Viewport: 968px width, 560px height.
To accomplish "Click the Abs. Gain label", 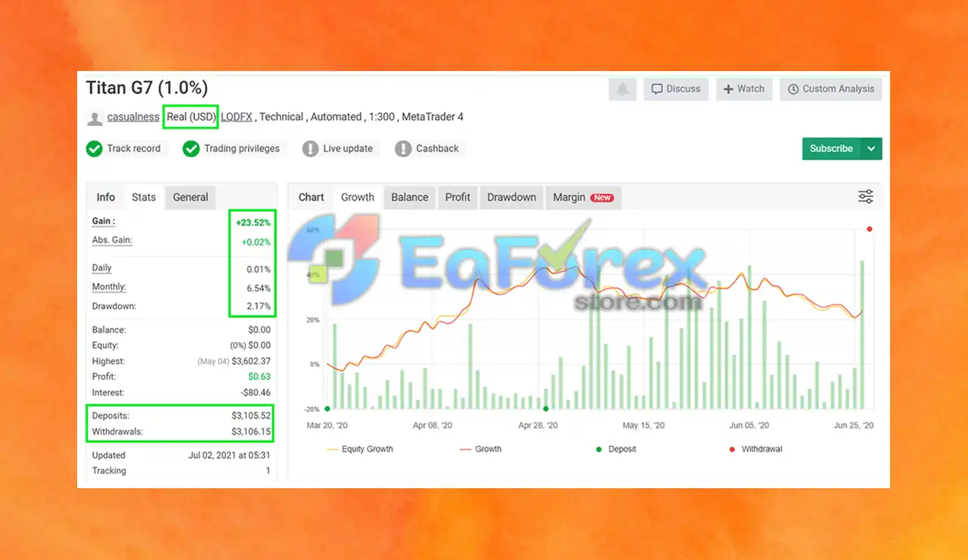I will (x=112, y=240).
